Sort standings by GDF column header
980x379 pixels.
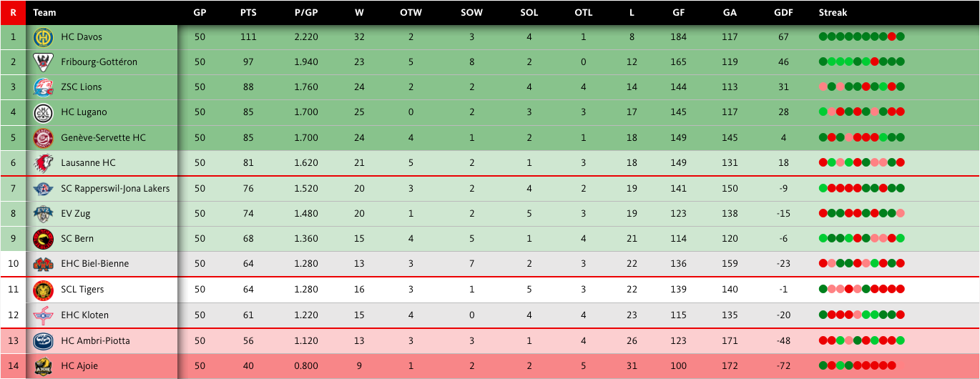click(783, 12)
